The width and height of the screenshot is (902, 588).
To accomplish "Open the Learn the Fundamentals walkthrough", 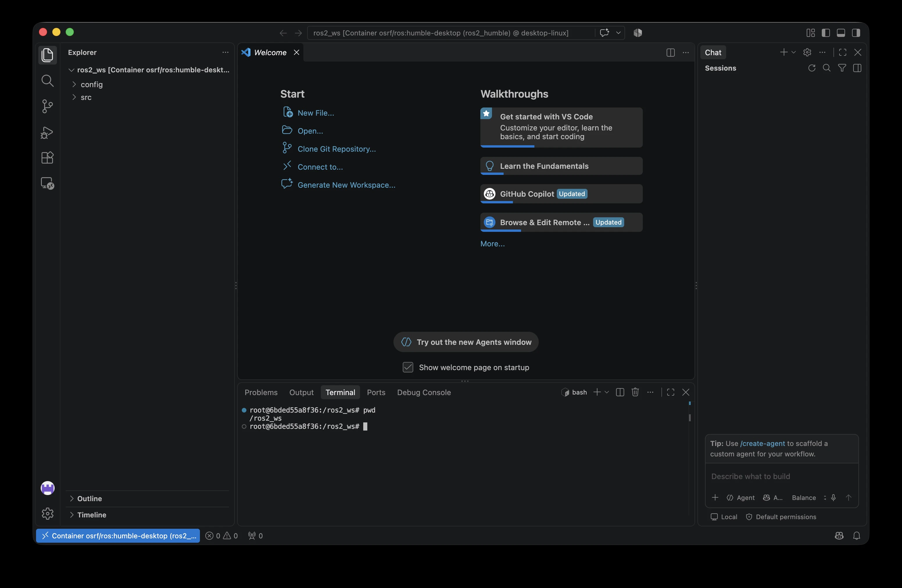I will [x=561, y=166].
